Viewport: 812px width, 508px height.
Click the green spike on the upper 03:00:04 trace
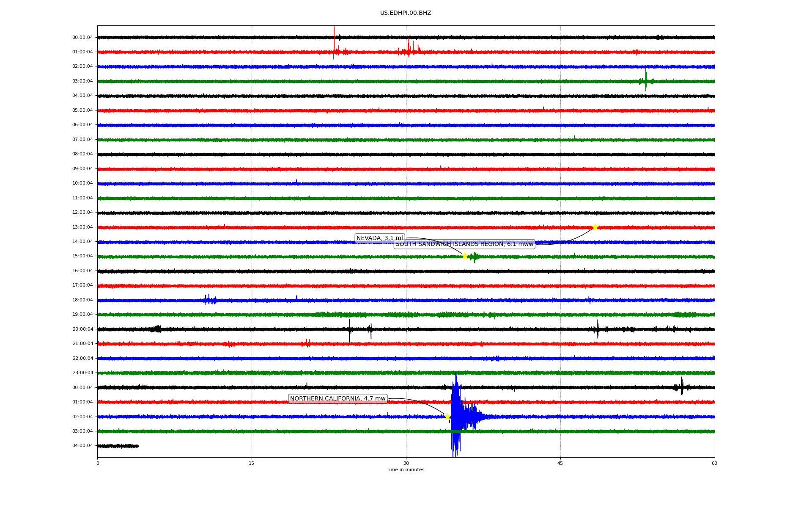click(x=646, y=80)
